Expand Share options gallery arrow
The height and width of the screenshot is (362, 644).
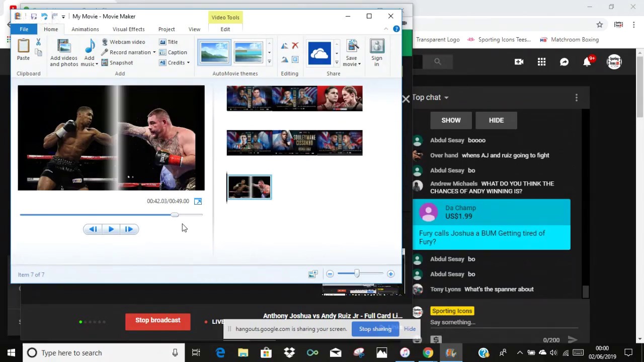(x=337, y=61)
